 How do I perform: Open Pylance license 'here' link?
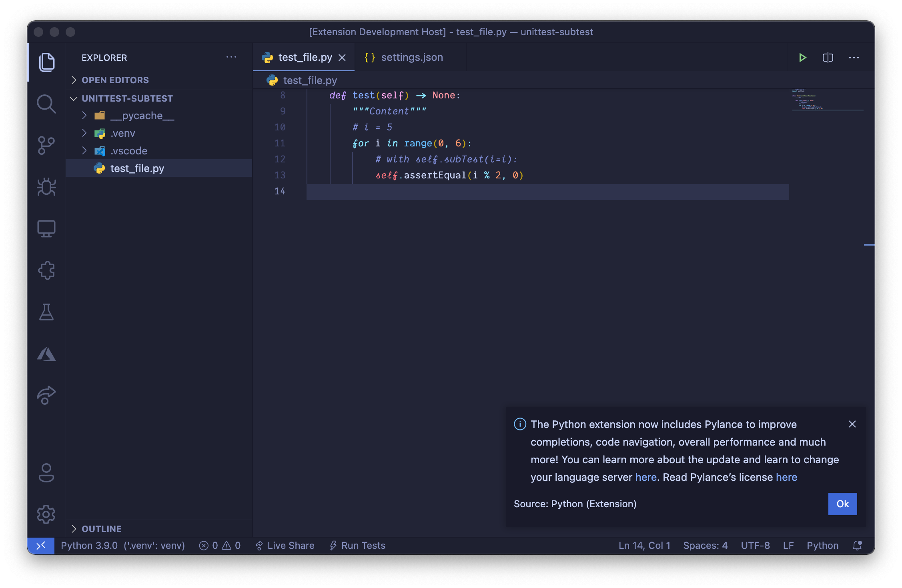[x=786, y=477]
